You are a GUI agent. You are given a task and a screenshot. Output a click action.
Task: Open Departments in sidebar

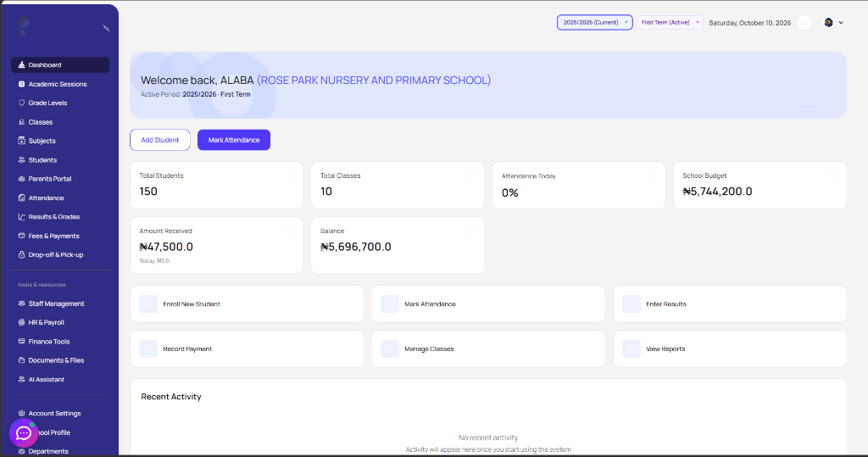60,451
